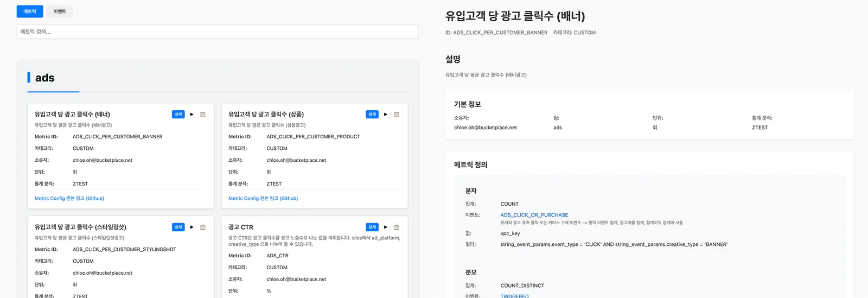Image resolution: width=868 pixels, height=298 pixels.
Task: Open the TRIGGERED event link in 분모 section
Action: (515, 296)
